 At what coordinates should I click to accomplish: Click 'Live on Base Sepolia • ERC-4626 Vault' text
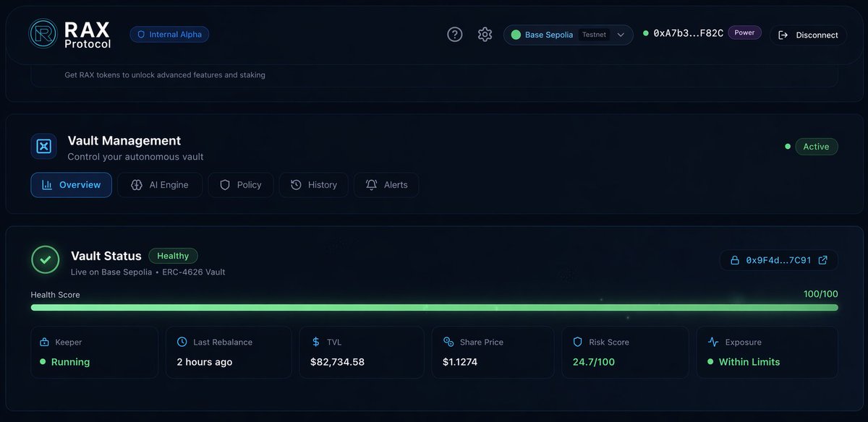[148, 272]
